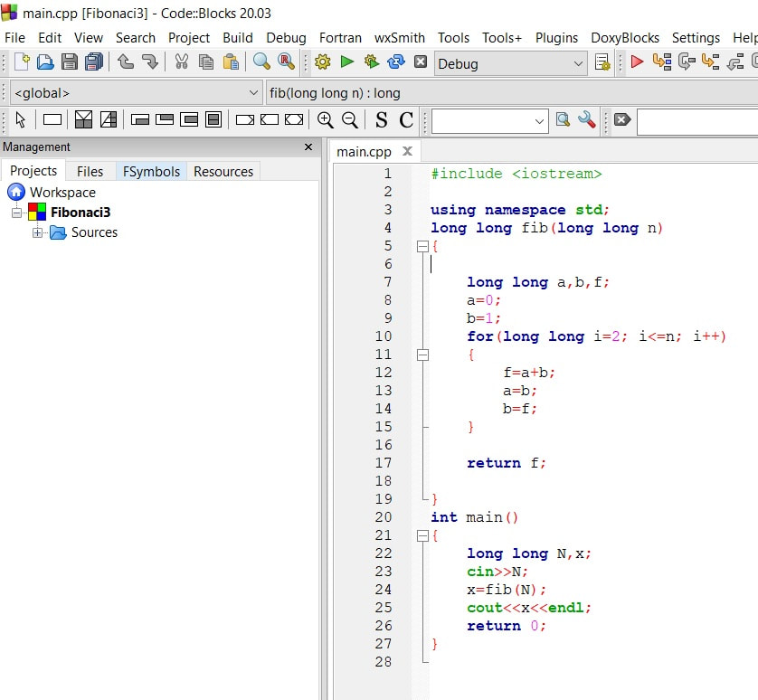Collapse the main function fold at line 21
The height and width of the screenshot is (700, 758).
click(x=422, y=535)
